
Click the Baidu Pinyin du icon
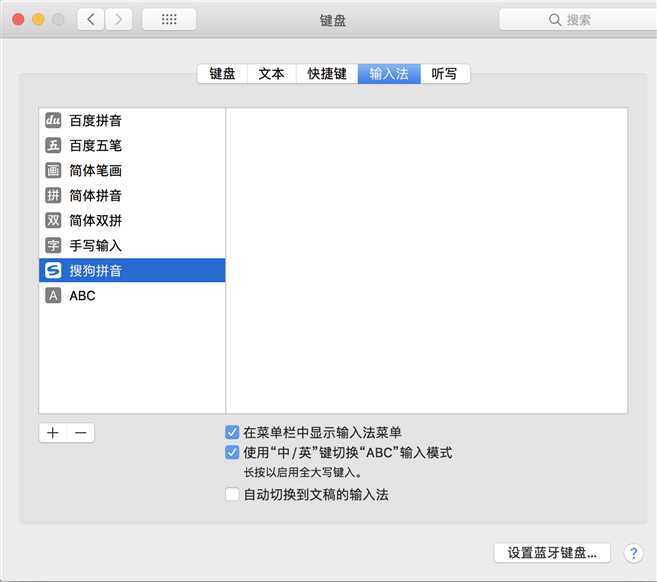[53, 120]
